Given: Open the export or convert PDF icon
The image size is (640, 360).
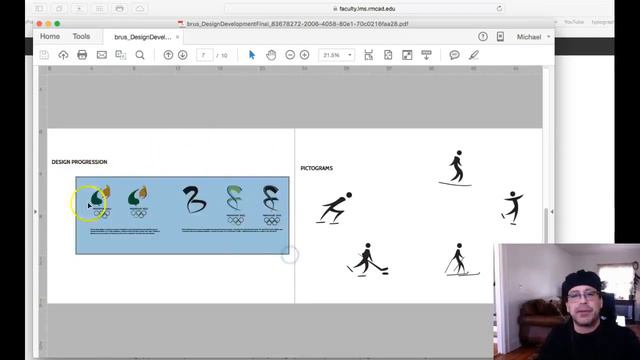Looking at the screenshot, I should click(121, 55).
